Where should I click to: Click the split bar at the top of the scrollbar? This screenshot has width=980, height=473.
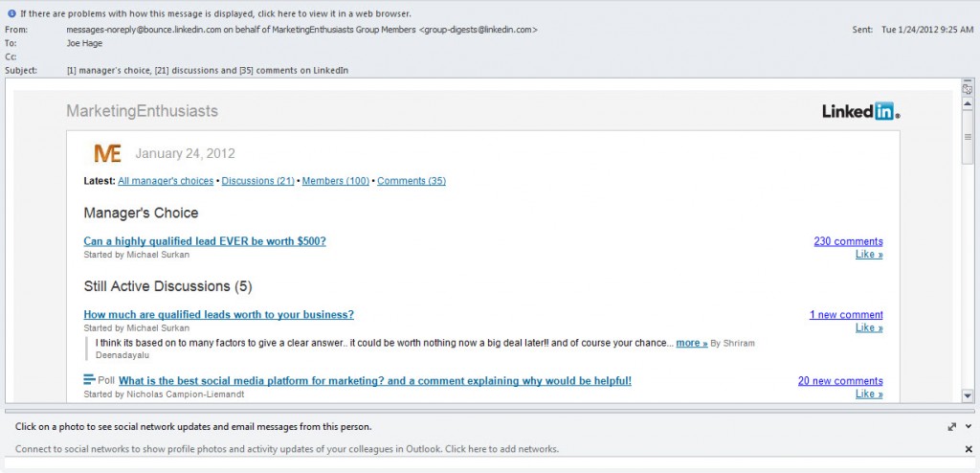(968, 80)
